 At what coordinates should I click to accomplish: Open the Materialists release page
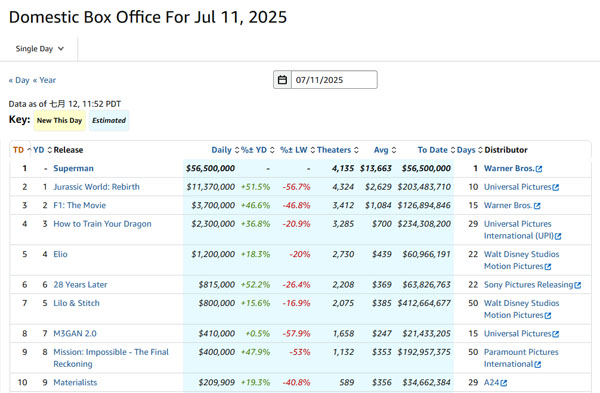tap(75, 382)
